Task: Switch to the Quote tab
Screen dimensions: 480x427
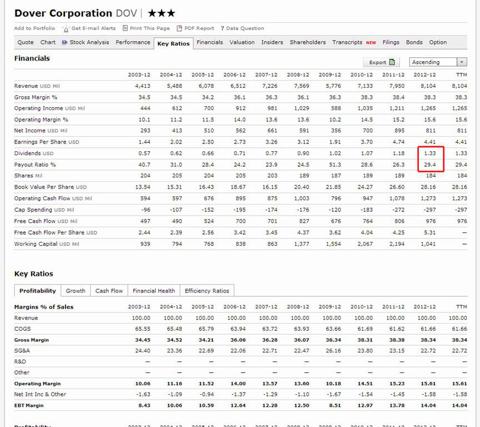Action: tap(25, 42)
